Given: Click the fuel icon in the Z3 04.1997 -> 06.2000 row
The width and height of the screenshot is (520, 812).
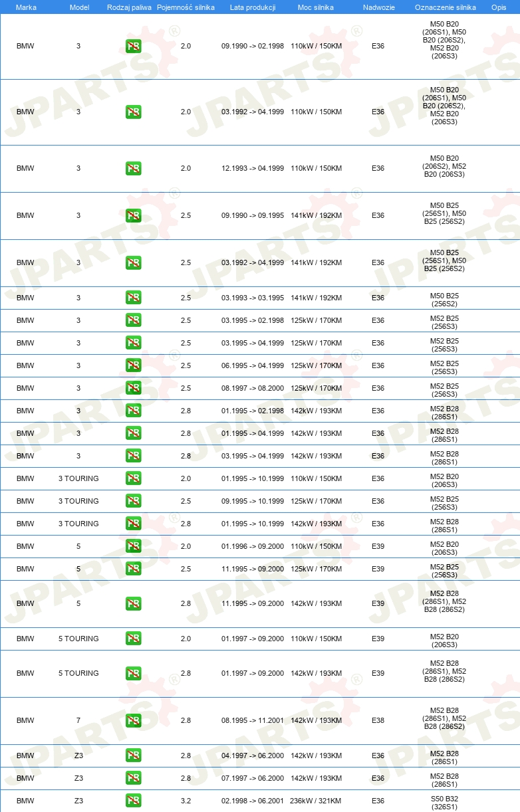Looking at the screenshot, I should tap(133, 756).
